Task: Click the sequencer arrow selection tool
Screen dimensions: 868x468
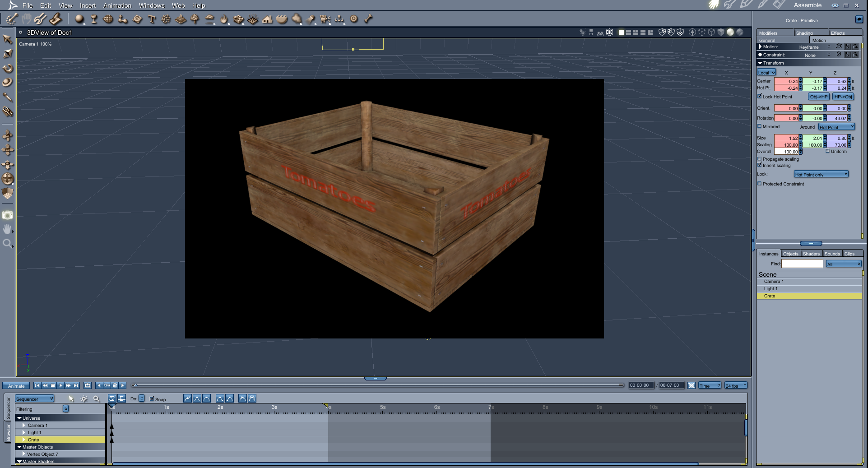Action: 71,398
